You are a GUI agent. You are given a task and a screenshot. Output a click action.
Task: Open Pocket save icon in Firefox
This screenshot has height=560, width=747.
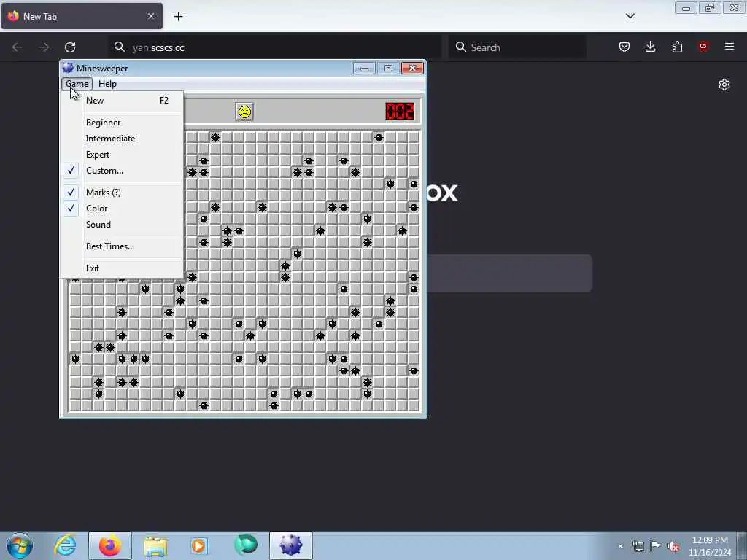point(624,47)
